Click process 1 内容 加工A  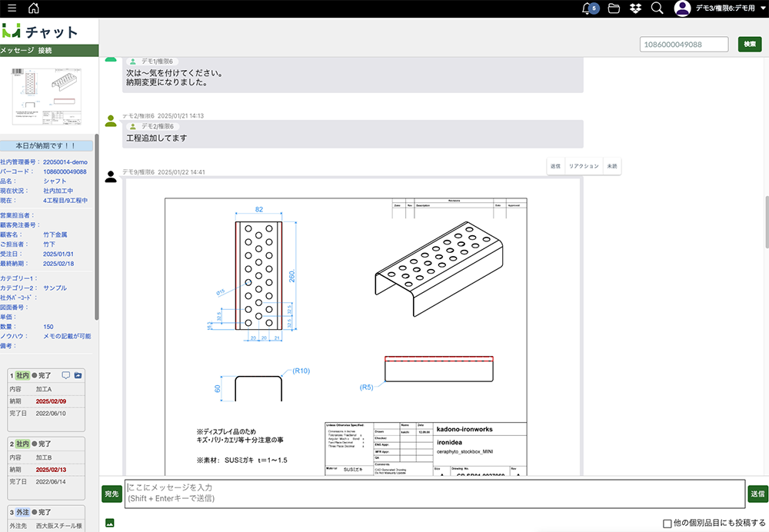(x=44, y=389)
